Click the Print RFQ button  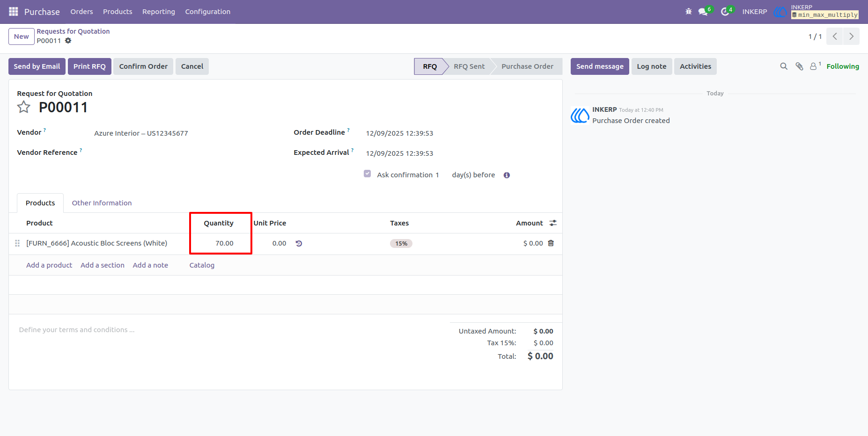pyautogui.click(x=89, y=66)
